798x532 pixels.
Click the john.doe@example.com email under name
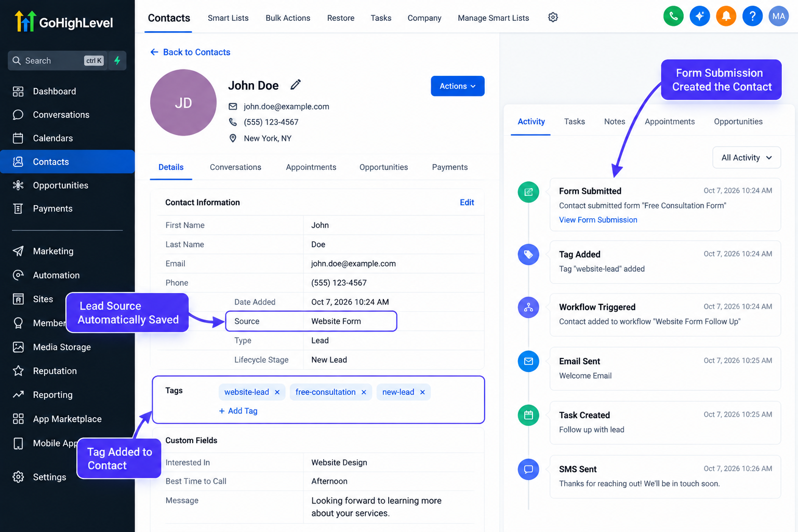pos(286,107)
